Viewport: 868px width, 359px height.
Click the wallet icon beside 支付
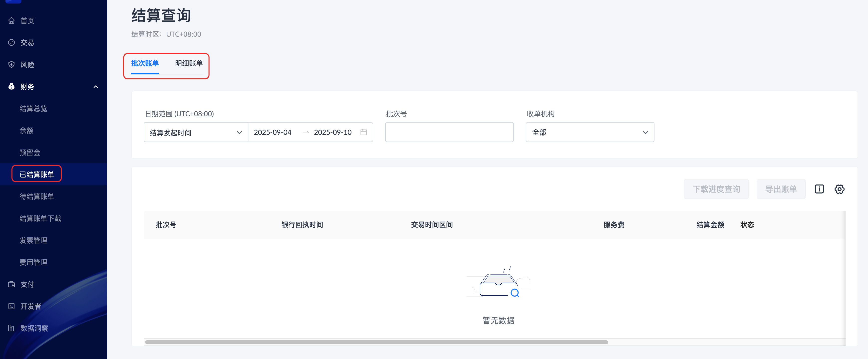(x=11, y=284)
